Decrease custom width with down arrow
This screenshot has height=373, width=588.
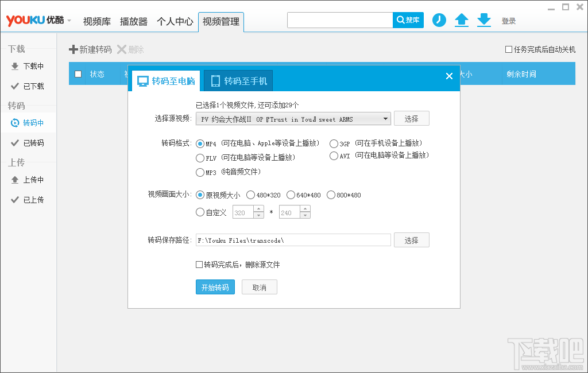pos(259,215)
